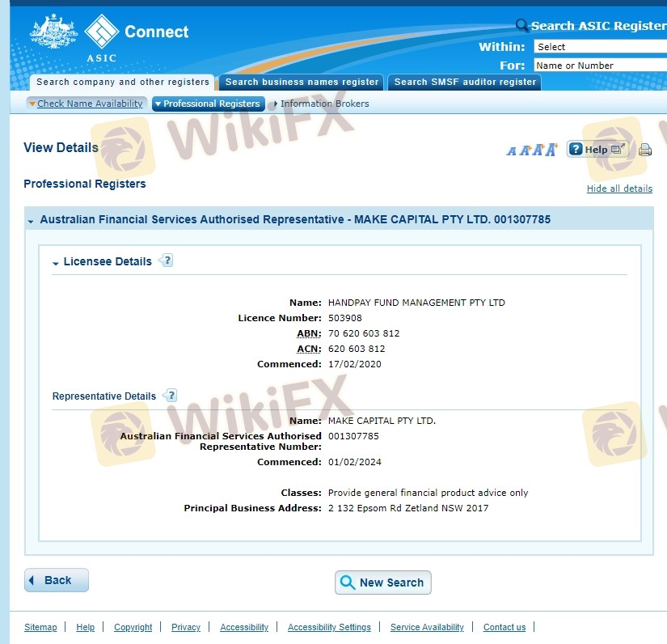Open Check Name Availability menu
Viewport: 667px width, 644px height.
click(86, 104)
